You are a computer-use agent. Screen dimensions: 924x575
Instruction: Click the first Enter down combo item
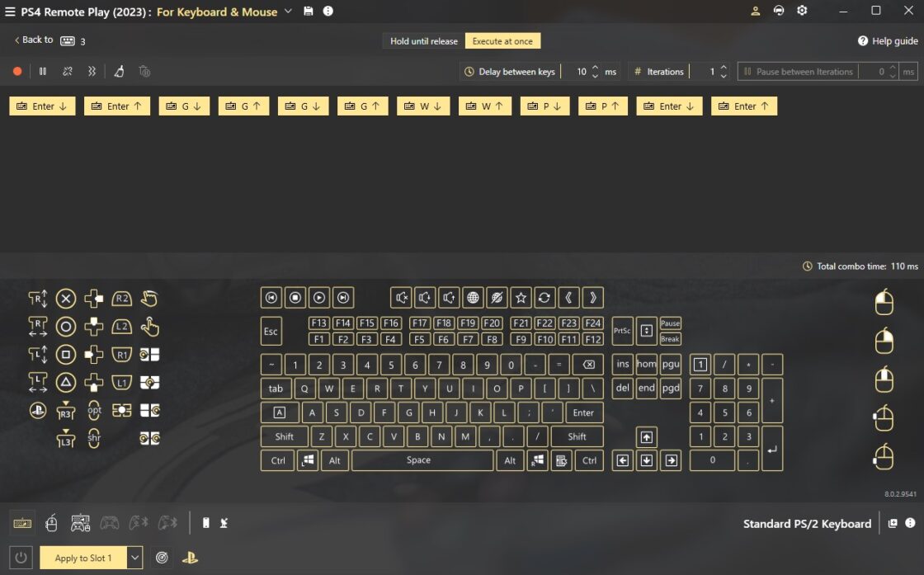pos(42,106)
